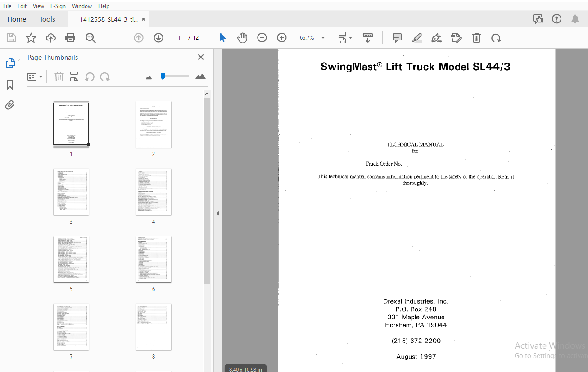Close the 1412558_SL44-3 document tab
This screenshot has width=588, height=372.
(x=143, y=19)
